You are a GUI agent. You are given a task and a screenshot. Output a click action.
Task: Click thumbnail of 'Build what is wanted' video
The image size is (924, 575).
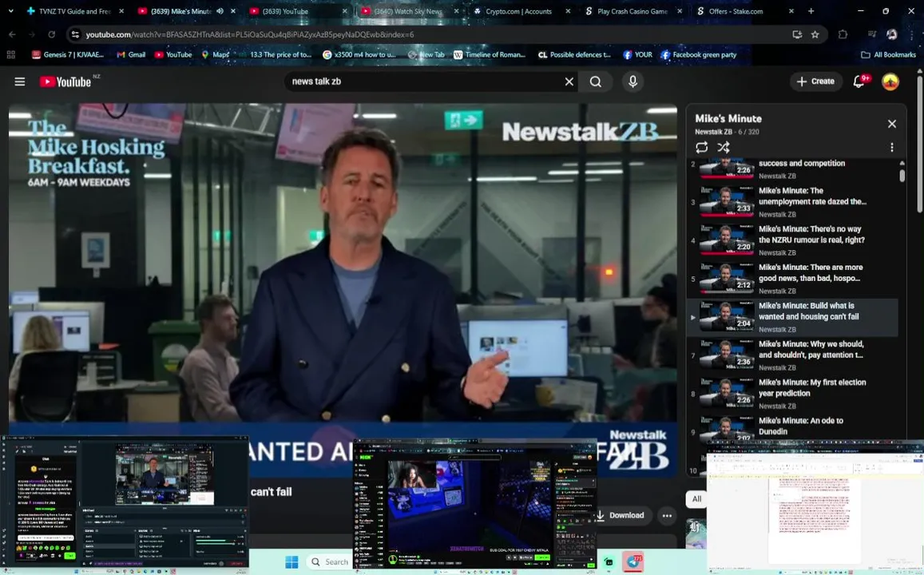(727, 315)
